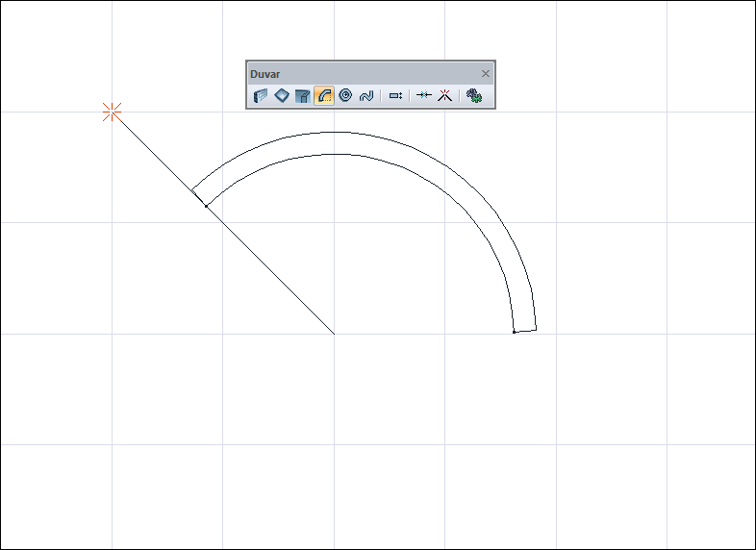Select the circular wall tool

point(345,96)
